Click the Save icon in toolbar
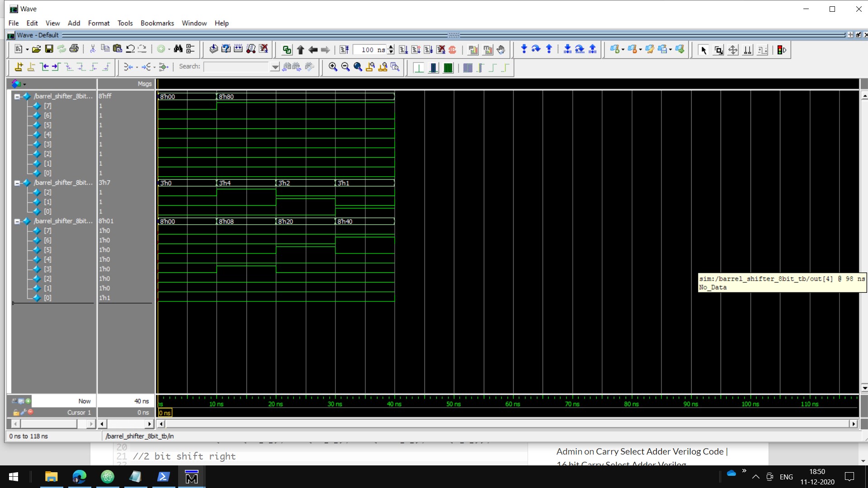This screenshot has width=868, height=488. (49, 49)
